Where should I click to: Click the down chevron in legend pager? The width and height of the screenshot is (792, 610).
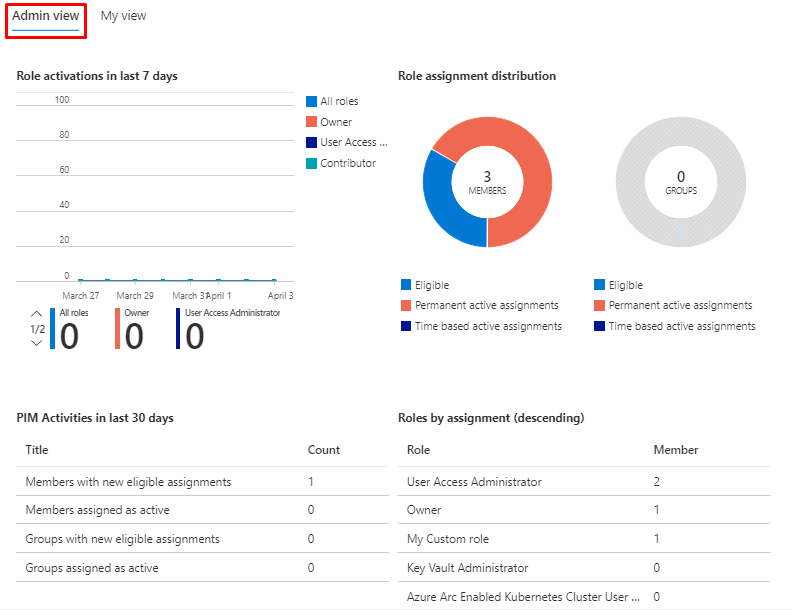(x=37, y=343)
